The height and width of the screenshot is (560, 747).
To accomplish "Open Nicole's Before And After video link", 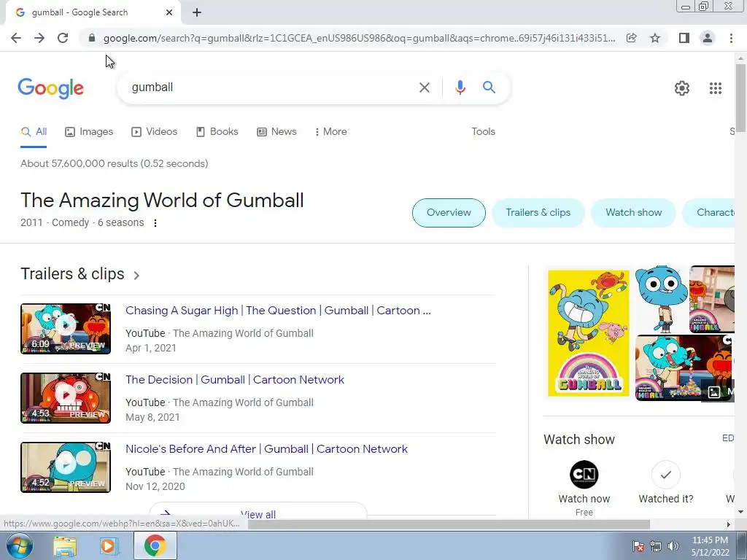I will (x=266, y=449).
